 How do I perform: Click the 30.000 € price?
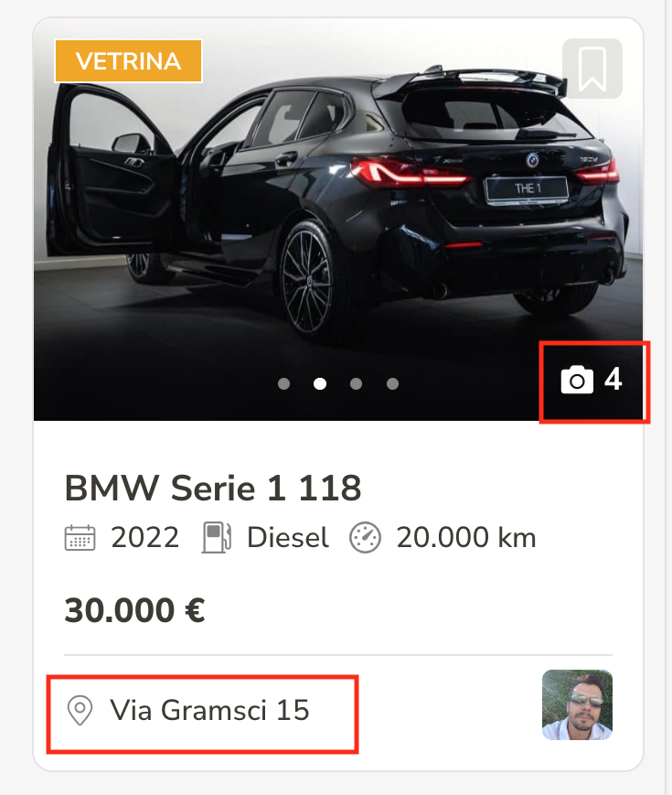[134, 610]
